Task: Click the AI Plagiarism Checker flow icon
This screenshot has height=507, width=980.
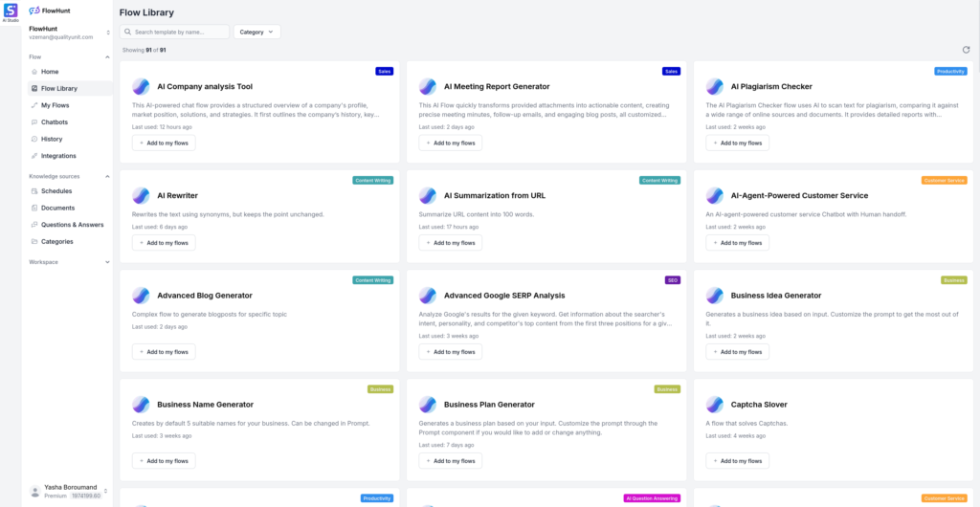Action: coord(715,86)
